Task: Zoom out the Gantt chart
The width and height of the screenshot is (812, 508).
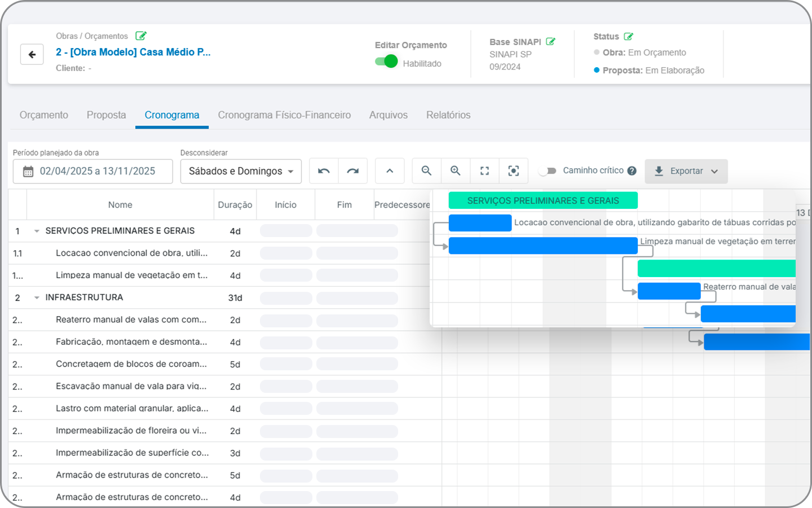Action: click(x=427, y=171)
